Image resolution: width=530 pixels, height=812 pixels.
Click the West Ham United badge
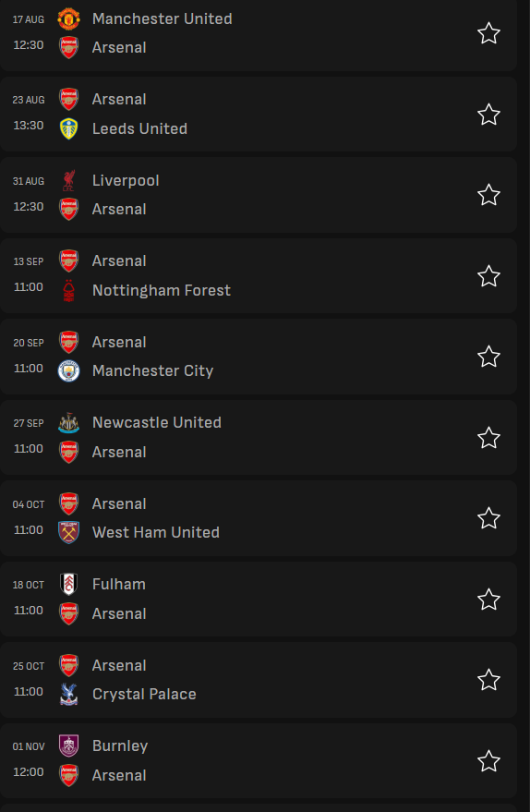68,532
